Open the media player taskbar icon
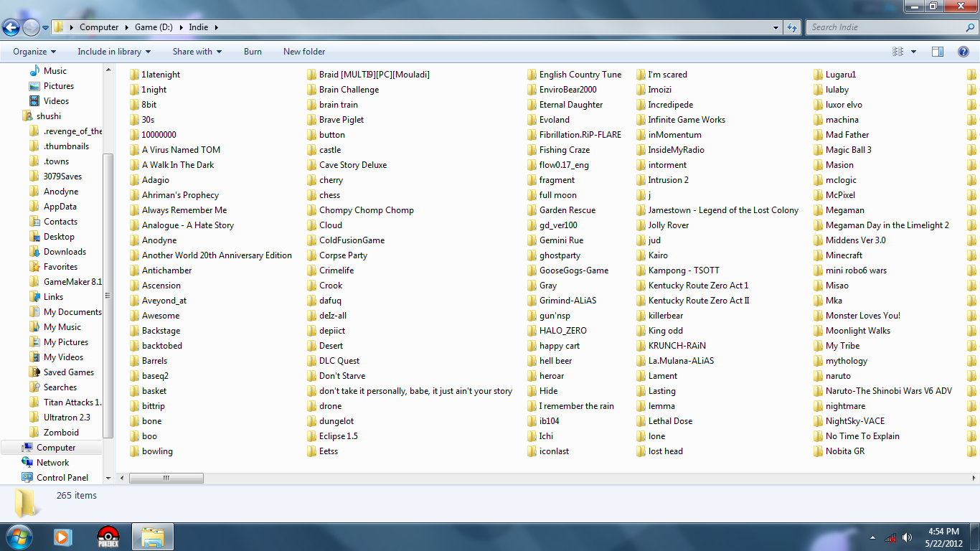This screenshot has width=980, height=551. tap(62, 537)
